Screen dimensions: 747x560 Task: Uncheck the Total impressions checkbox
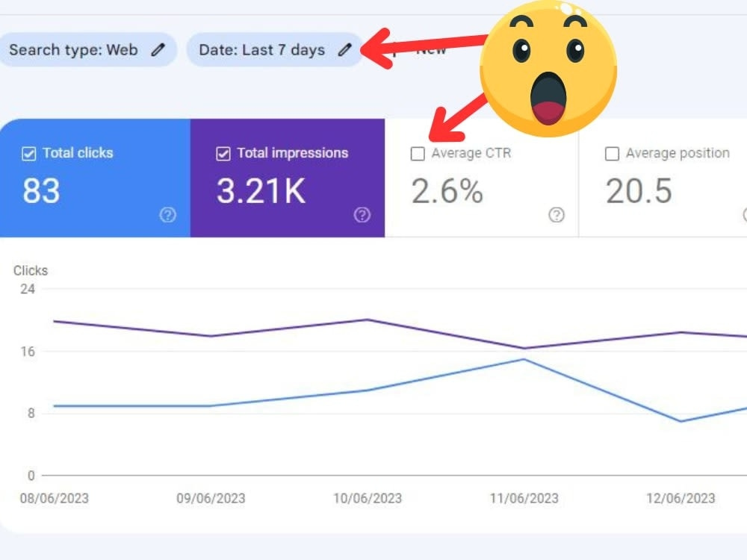pos(223,154)
